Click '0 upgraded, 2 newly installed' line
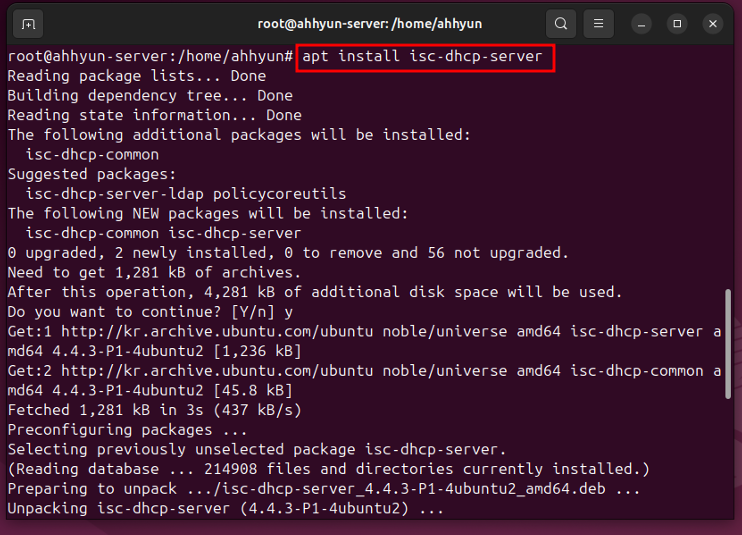 point(288,253)
